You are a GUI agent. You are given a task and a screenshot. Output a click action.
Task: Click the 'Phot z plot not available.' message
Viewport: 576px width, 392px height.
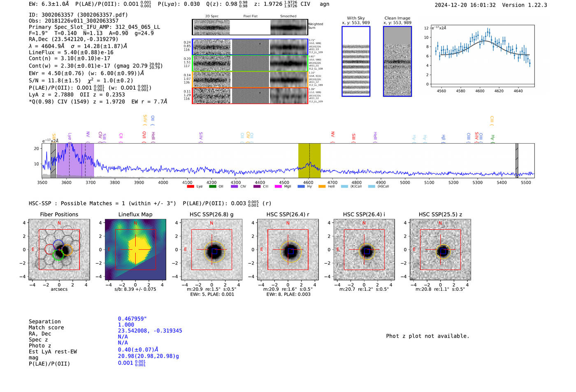427,336
